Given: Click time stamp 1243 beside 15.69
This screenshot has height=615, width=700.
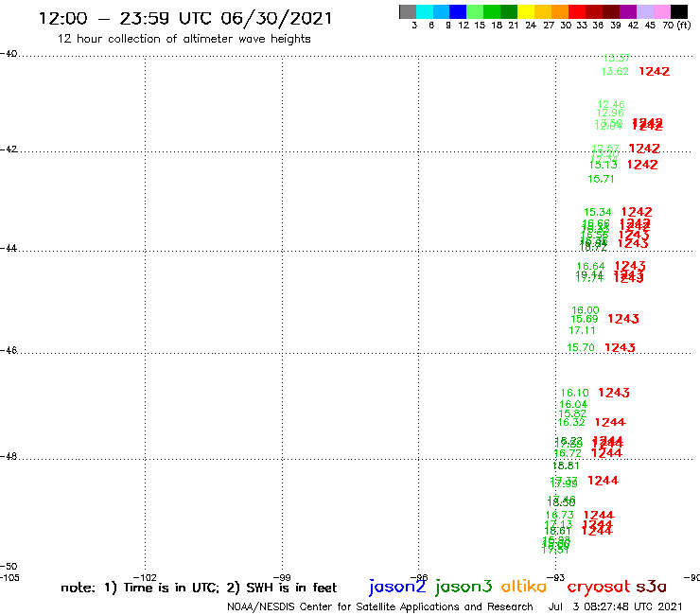Looking at the screenshot, I should pyautogui.click(x=623, y=319).
